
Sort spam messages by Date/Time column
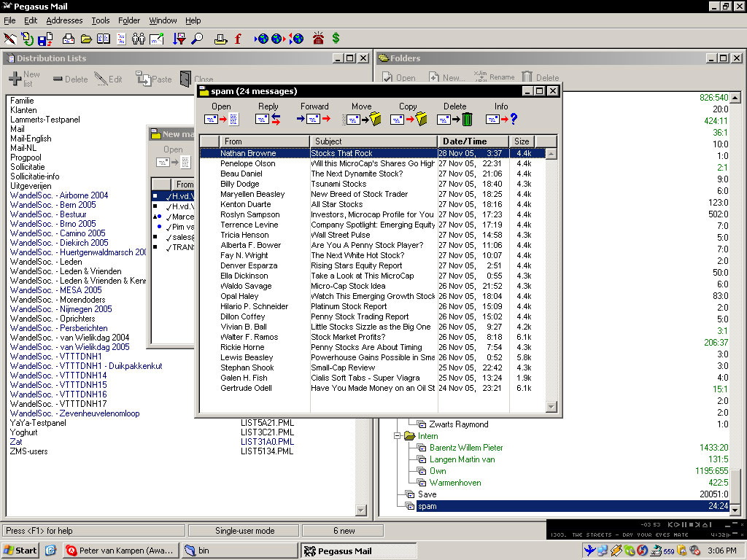(x=473, y=141)
